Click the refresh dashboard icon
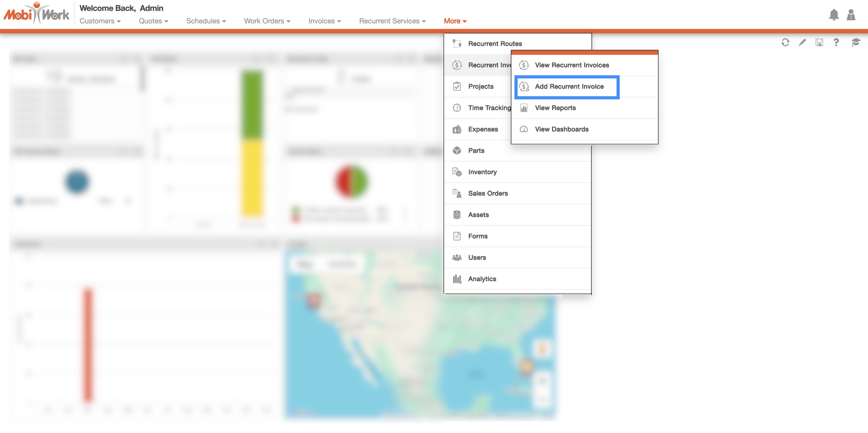Viewport: 868px width, 433px height. [785, 42]
